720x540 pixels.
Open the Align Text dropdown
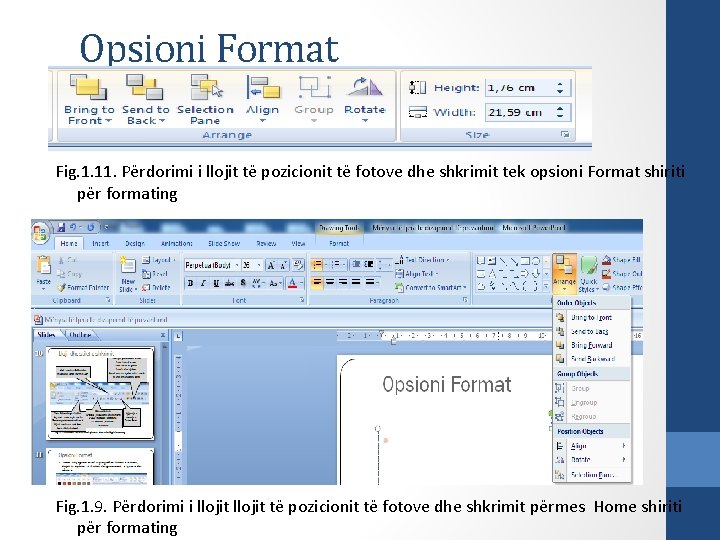click(x=417, y=274)
